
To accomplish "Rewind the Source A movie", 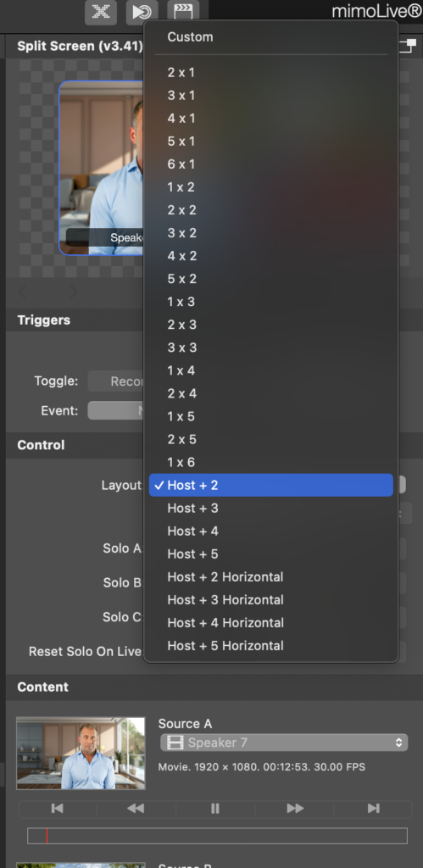I will (136, 808).
